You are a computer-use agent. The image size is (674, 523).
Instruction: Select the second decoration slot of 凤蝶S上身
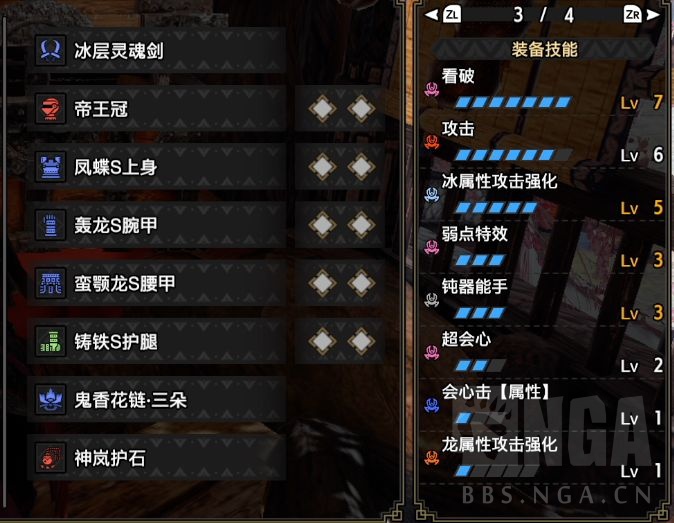point(361,167)
